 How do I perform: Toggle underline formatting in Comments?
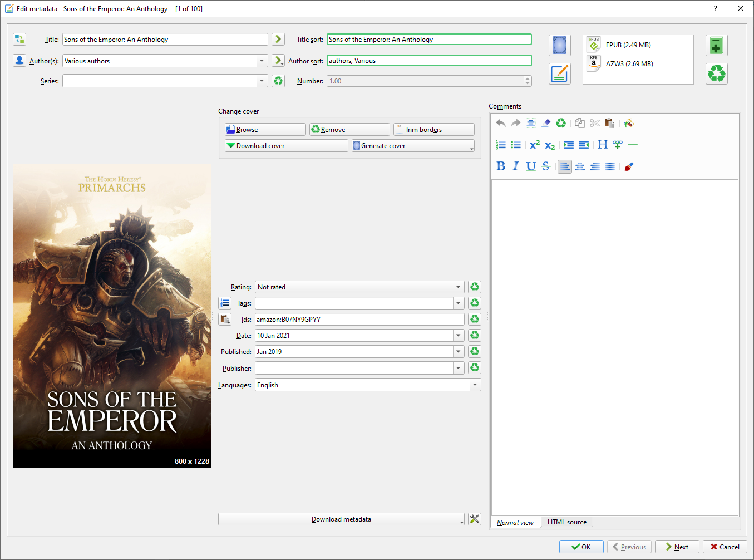[x=531, y=166]
